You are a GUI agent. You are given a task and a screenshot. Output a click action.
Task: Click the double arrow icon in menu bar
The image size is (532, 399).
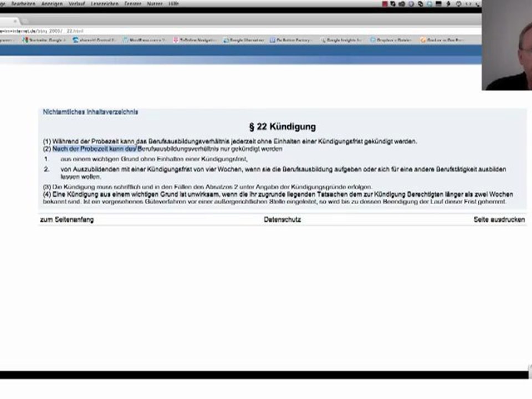pos(468,4)
